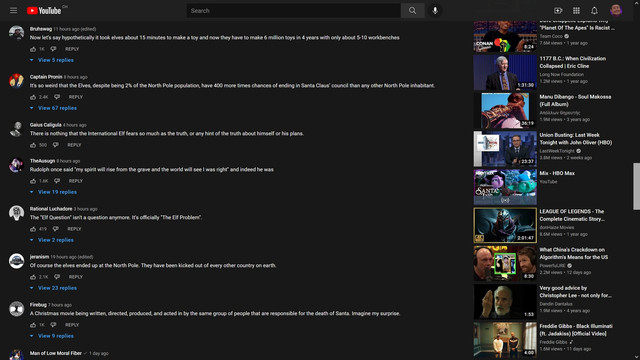This screenshot has width=640, height=360.
Task: Reply to Rational Luchadore's comment
Action: (x=74, y=229)
